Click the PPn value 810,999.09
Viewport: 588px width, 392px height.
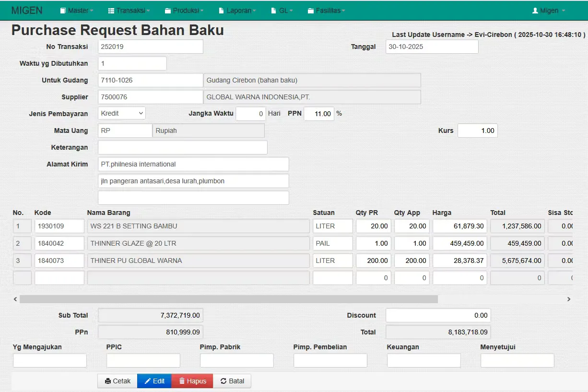click(151, 332)
